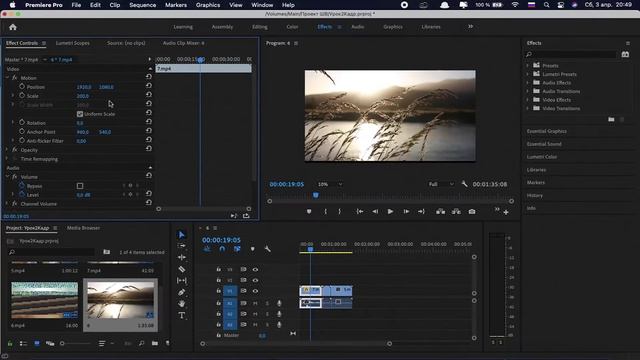Open the Essential Graphics panel
The image size is (640, 360).
547,131
